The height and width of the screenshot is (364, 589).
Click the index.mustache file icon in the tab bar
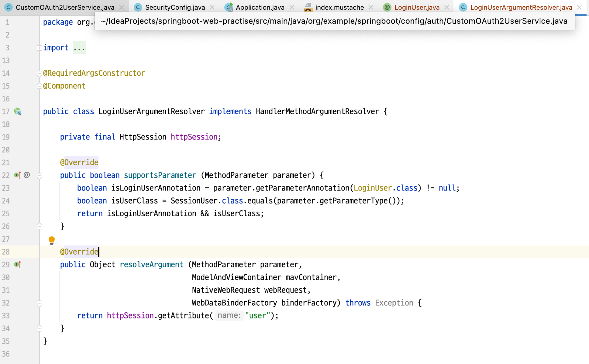308,7
